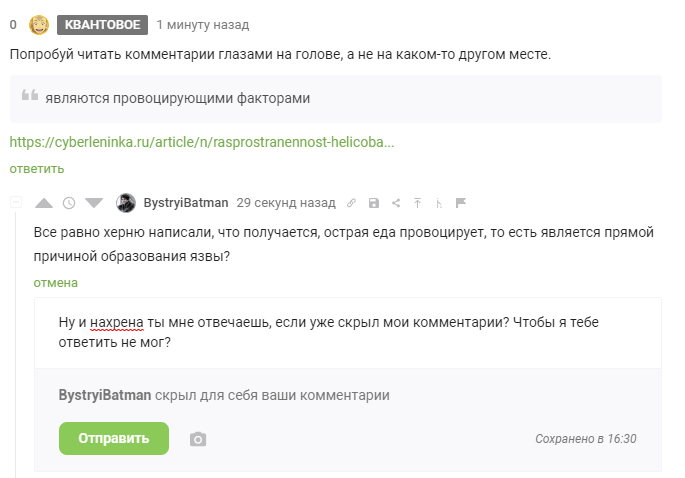The width and height of the screenshot is (685, 478).
Task: Save comment with floppy disk icon
Action: tap(374, 203)
